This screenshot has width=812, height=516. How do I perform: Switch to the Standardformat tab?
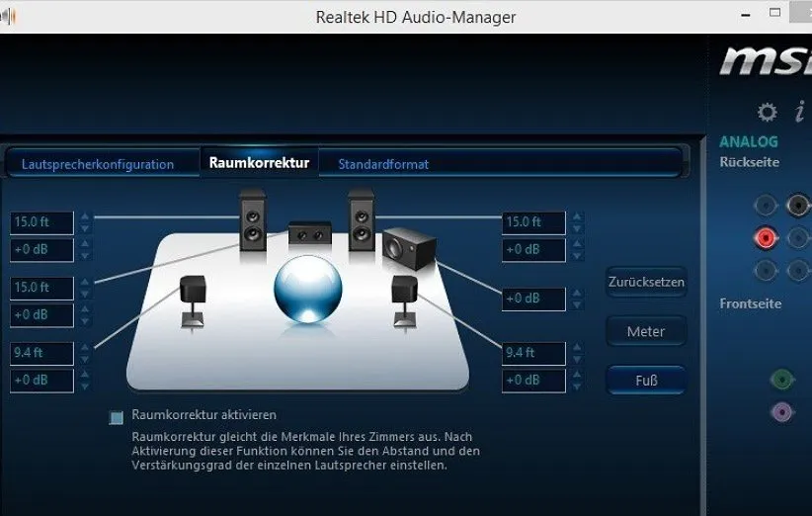point(383,164)
